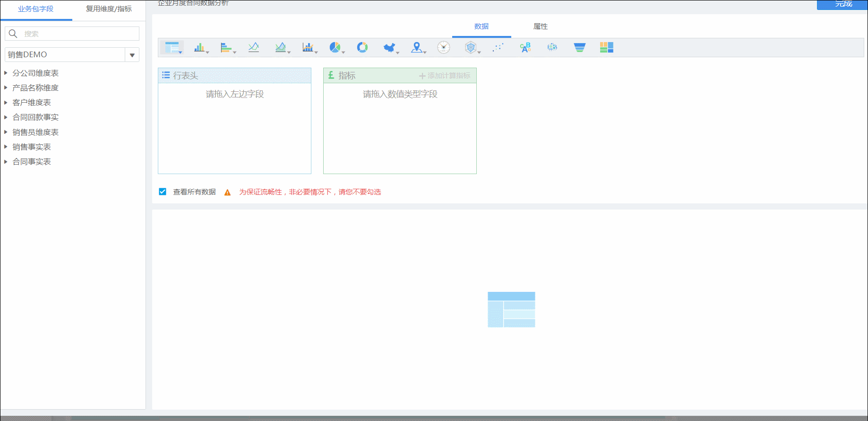
Task: Open the 销售DEMO package dropdown
Action: pyautogui.click(x=132, y=55)
